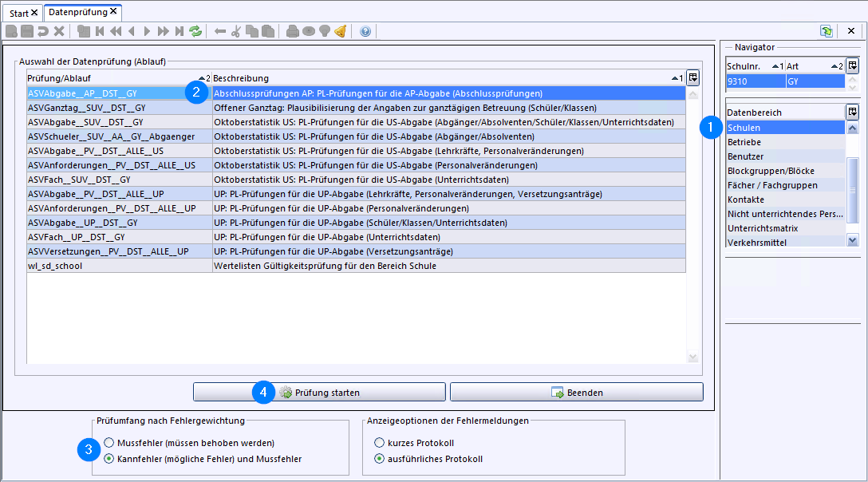Open the list view toolbar icon
The width and height of the screenshot is (868, 482).
pos(84,31)
